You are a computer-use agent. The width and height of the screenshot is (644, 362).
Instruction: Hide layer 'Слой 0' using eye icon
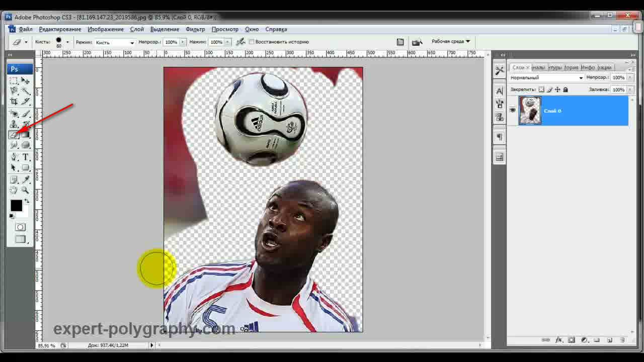point(513,110)
